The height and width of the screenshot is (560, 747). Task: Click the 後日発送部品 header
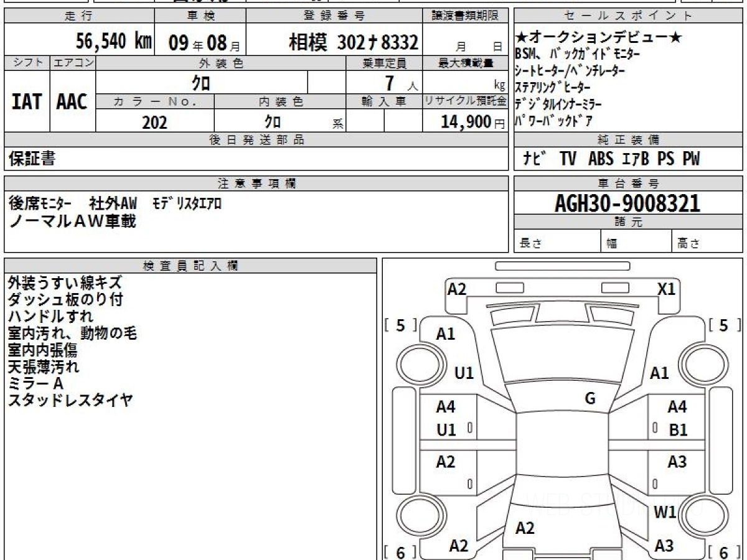[x=256, y=140]
